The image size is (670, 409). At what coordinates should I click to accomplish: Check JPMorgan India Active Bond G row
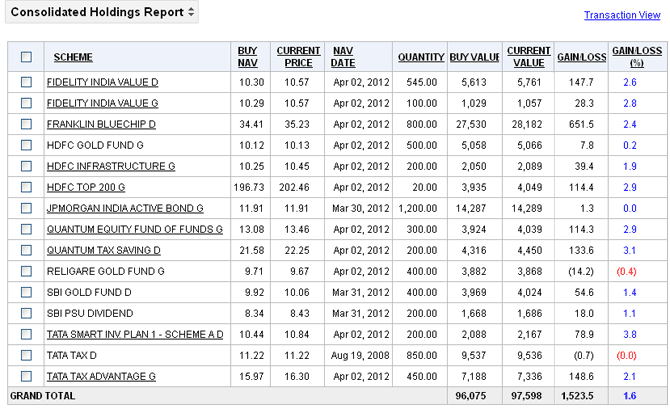[x=26, y=208]
